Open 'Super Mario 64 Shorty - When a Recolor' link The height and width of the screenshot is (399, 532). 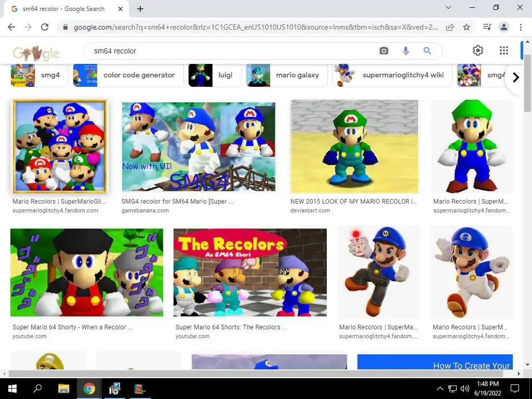(x=73, y=327)
